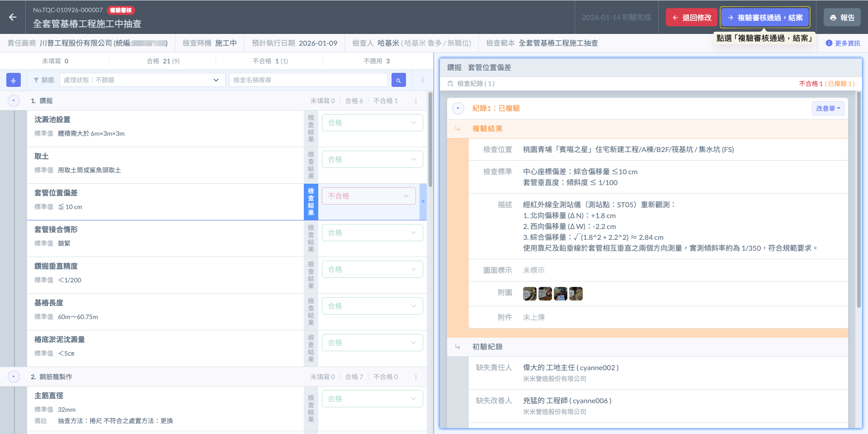Click the back arrow icon
Image resolution: width=868 pixels, height=434 pixels.
pyautogui.click(x=13, y=17)
